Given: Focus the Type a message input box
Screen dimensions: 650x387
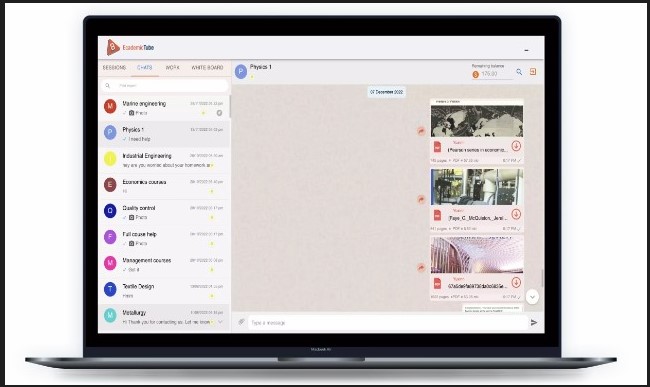Looking at the screenshot, I should click(388, 322).
